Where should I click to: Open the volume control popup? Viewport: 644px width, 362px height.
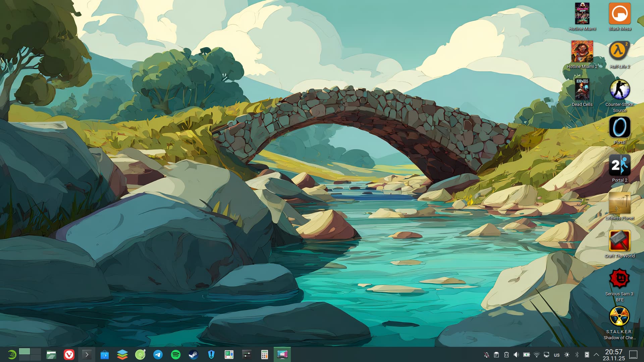[516, 355]
